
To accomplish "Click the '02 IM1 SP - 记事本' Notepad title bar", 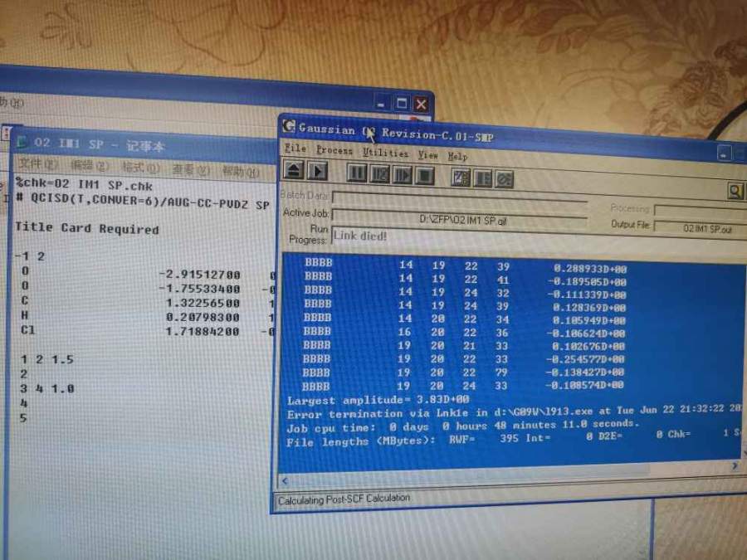I will point(143,144).
